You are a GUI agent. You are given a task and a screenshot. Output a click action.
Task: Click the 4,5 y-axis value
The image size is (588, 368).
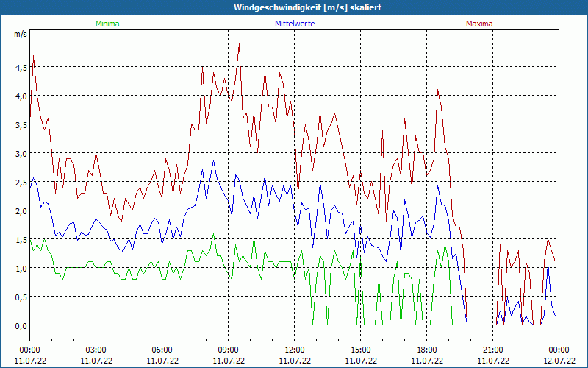coord(21,68)
